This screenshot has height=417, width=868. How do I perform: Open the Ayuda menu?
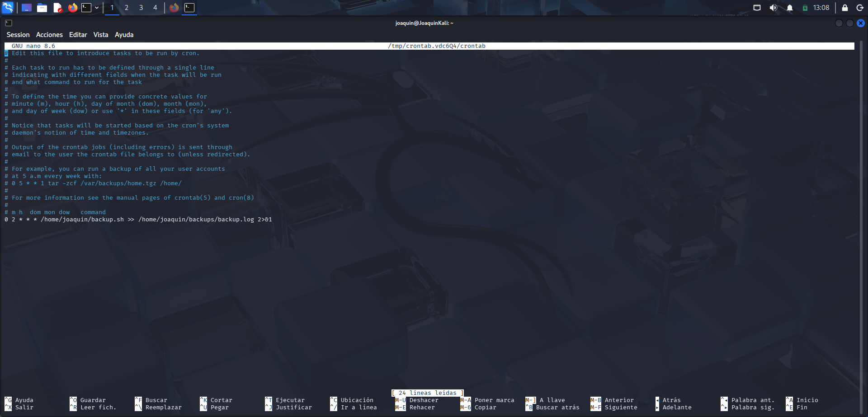124,35
